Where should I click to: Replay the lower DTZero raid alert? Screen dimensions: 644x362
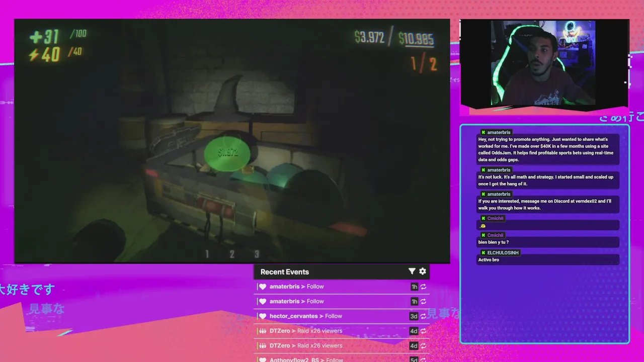pos(424,346)
